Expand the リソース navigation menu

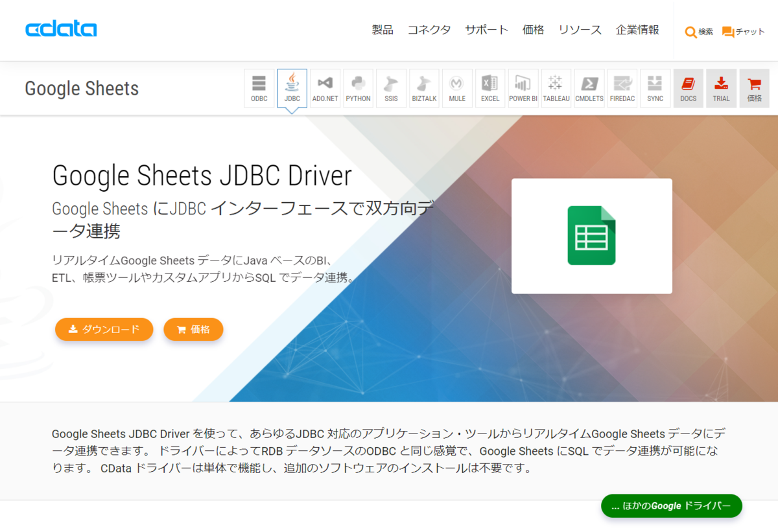(x=580, y=30)
